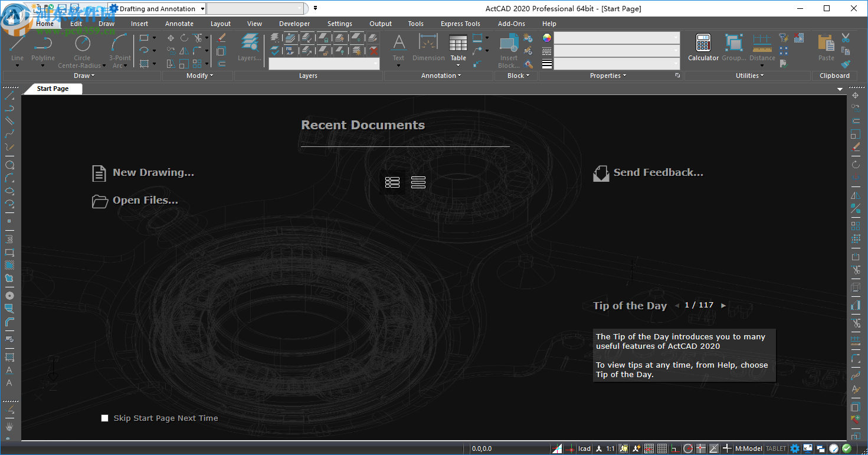Image resolution: width=868 pixels, height=455 pixels.
Task: Show the next Tip of the Day
Action: (x=723, y=306)
